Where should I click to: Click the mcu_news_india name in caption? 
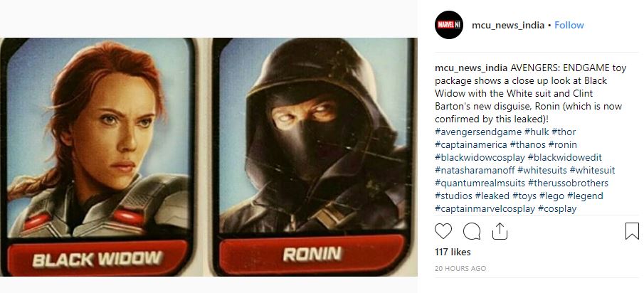pos(472,68)
